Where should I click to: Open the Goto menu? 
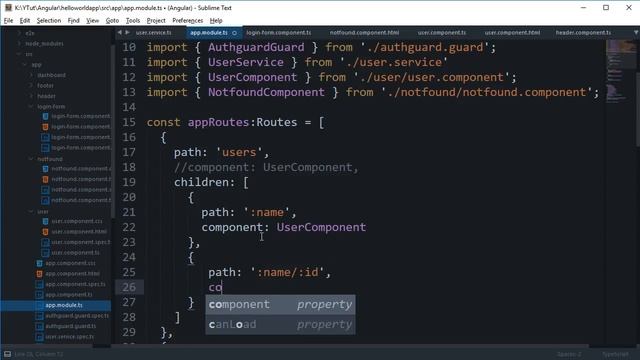[112, 20]
